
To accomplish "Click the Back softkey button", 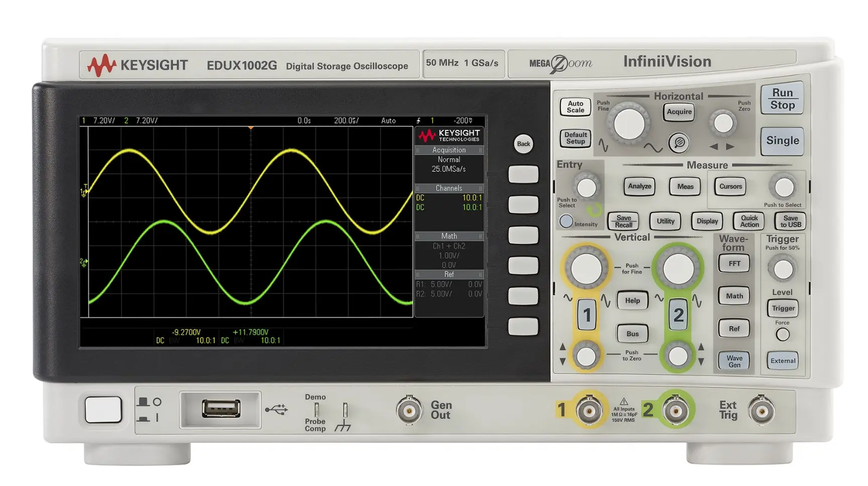I will click(523, 144).
